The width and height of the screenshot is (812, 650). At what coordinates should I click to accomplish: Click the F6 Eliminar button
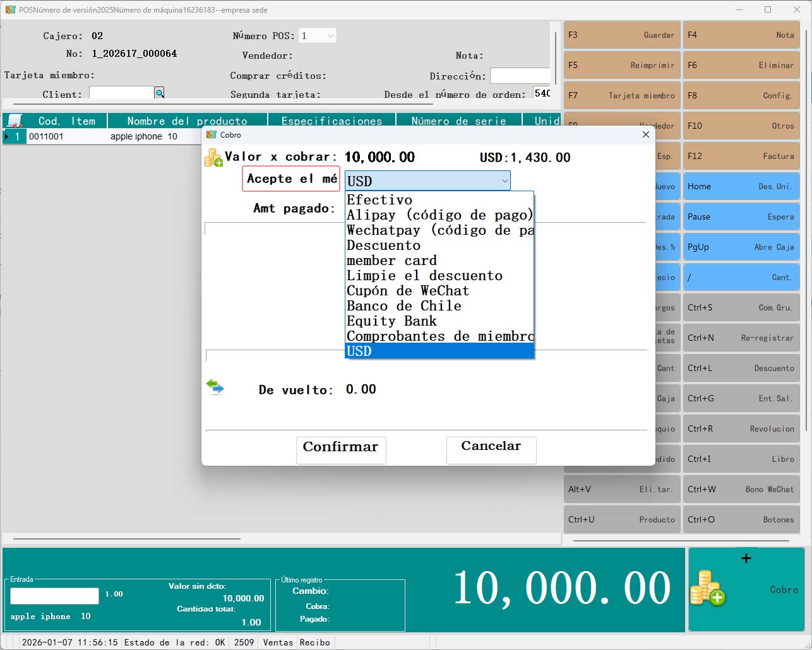pos(741,66)
